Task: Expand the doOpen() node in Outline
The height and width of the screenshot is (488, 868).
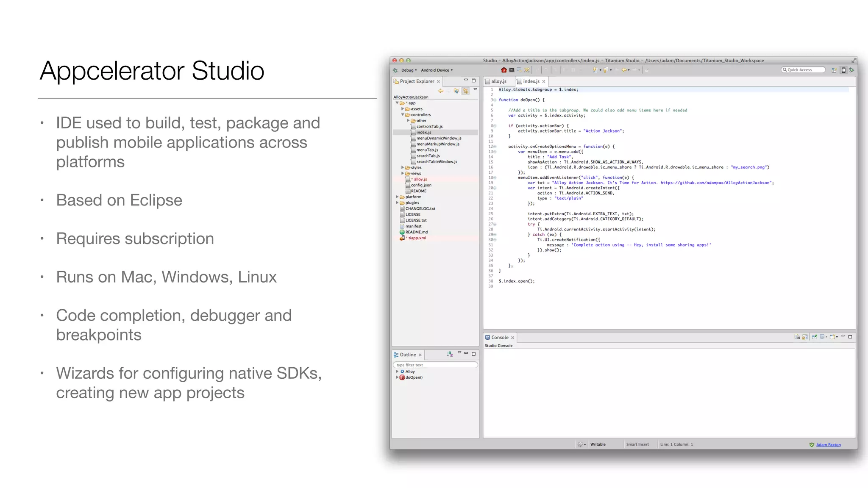Action: point(397,377)
